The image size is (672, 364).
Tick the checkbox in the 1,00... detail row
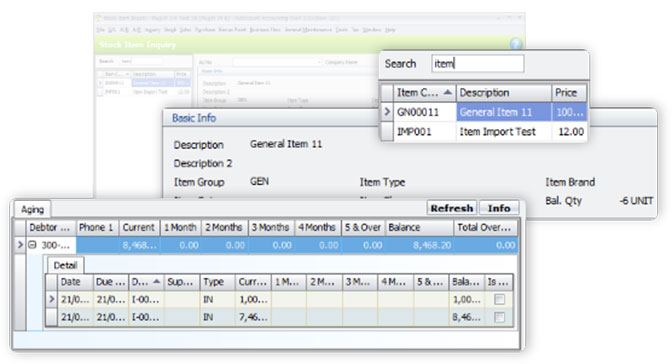(499, 299)
